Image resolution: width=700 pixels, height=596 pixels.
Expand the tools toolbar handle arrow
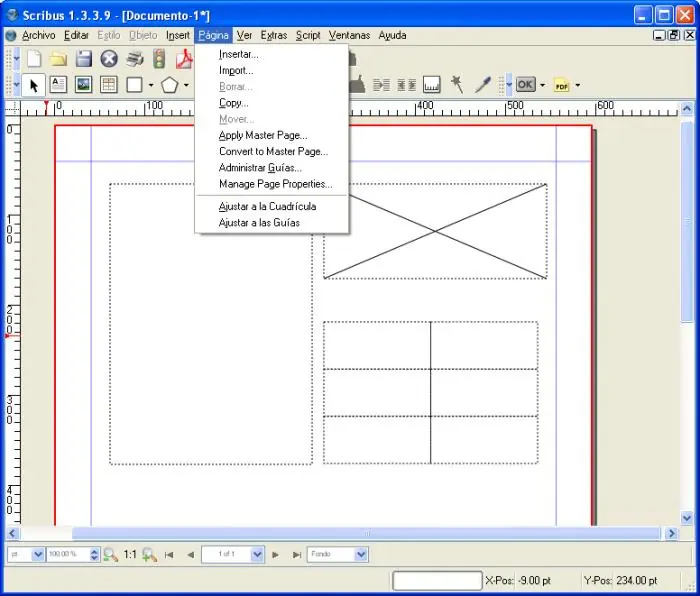pyautogui.click(x=17, y=85)
